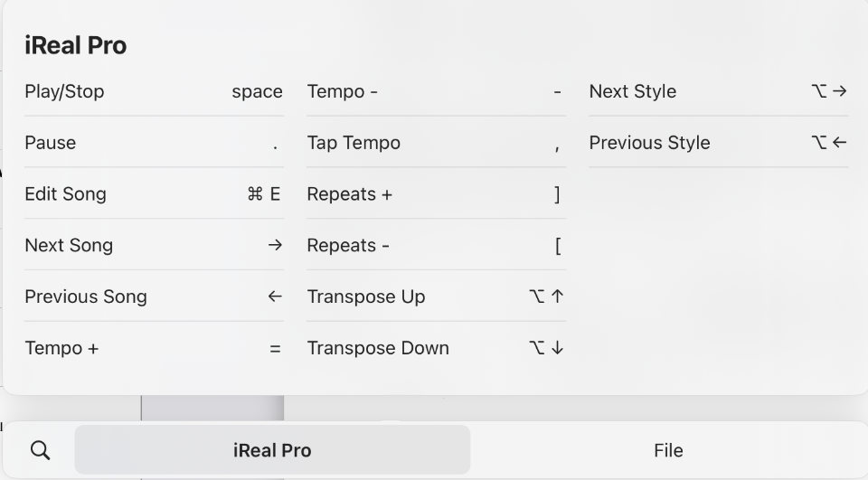Click the search magnifier icon
Image resolution: width=868 pixels, height=480 pixels.
(40, 450)
